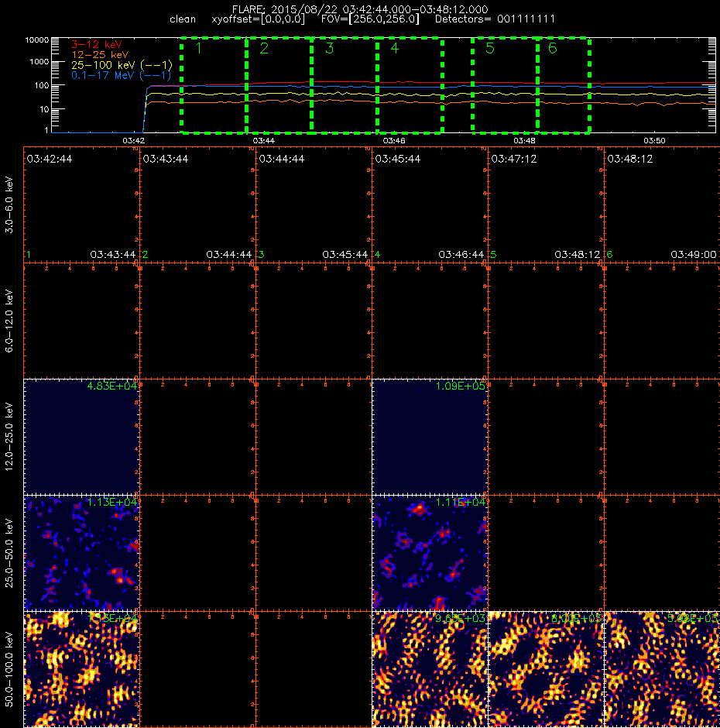Click green panel number 5 in top image row

coord(493,255)
